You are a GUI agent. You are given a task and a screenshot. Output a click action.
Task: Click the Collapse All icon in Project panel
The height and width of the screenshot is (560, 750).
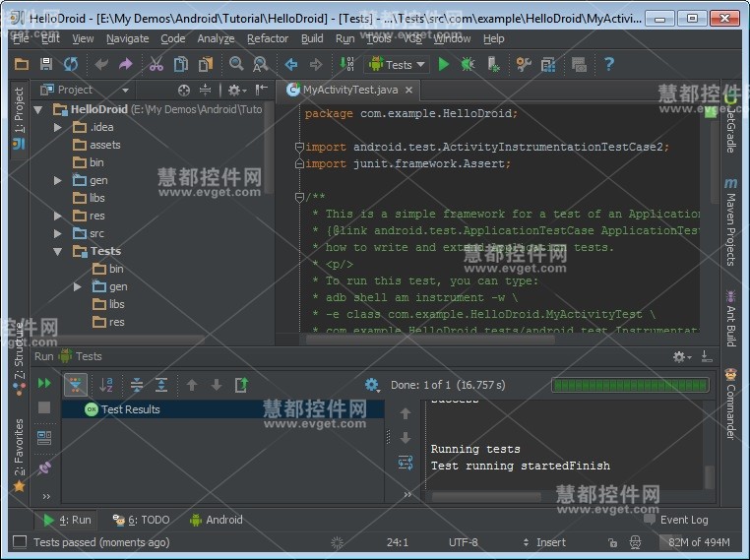(205, 90)
